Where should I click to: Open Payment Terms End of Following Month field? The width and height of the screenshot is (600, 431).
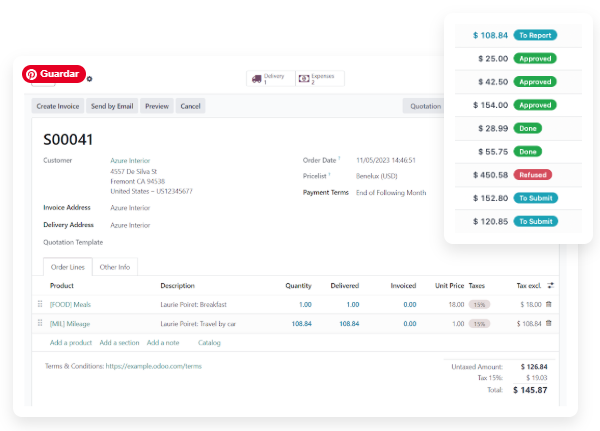tap(391, 192)
